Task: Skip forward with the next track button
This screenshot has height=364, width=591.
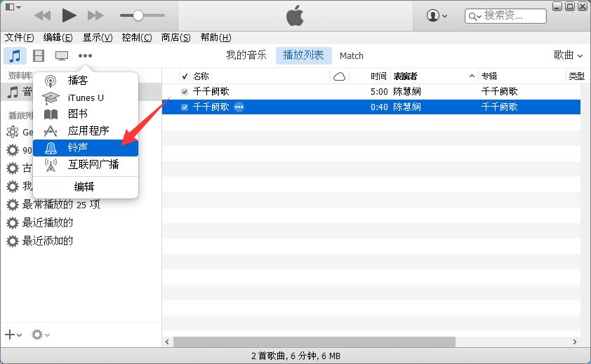Action: [x=95, y=15]
